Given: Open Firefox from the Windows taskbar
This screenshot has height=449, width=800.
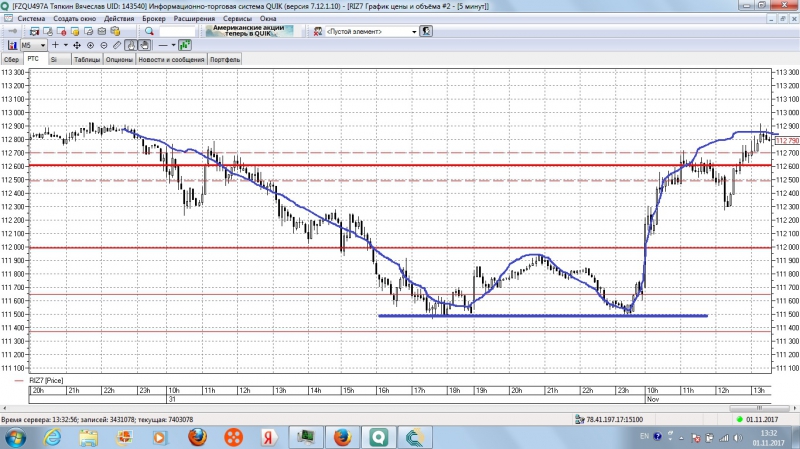Looking at the screenshot, I should (197, 436).
